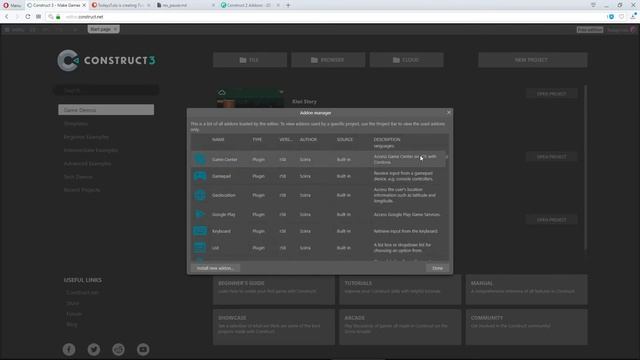Open the YouTube social link icon
This screenshot has width=640, height=360.
[x=143, y=349]
